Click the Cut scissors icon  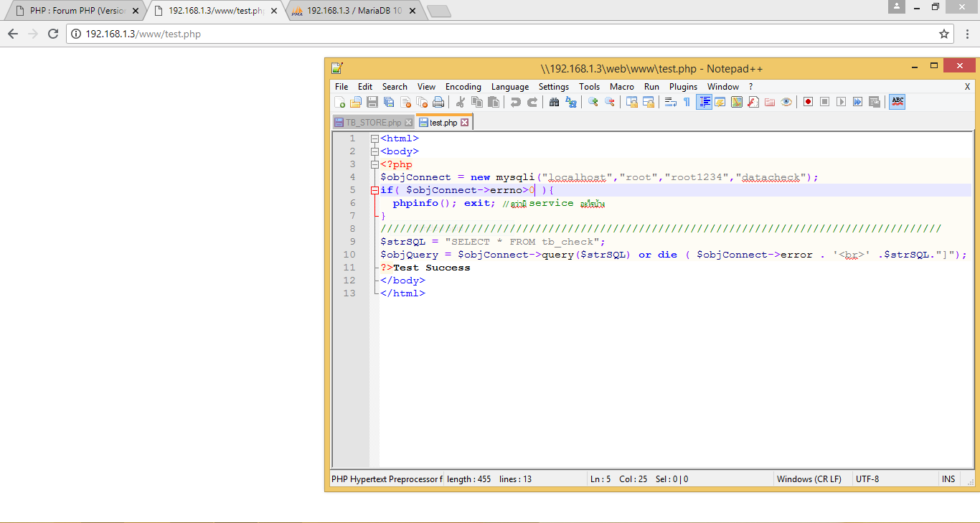coord(461,102)
